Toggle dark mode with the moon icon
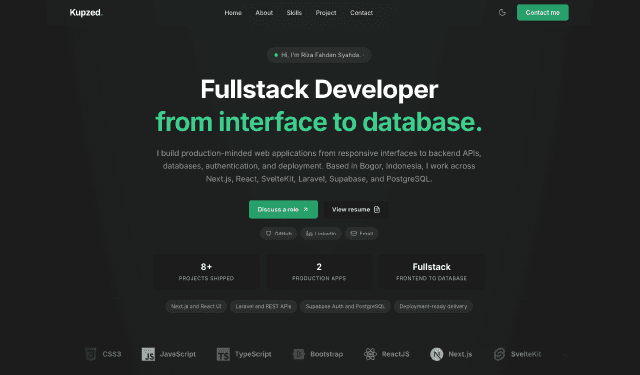Image resolution: width=640 pixels, height=375 pixels. pyautogui.click(x=502, y=13)
